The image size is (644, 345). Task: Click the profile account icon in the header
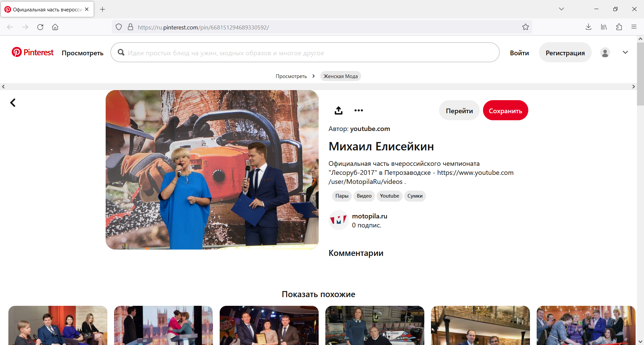[x=605, y=53]
